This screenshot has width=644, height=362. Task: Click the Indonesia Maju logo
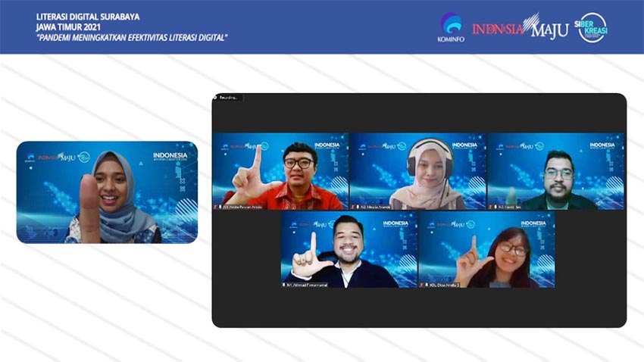pyautogui.click(x=520, y=28)
